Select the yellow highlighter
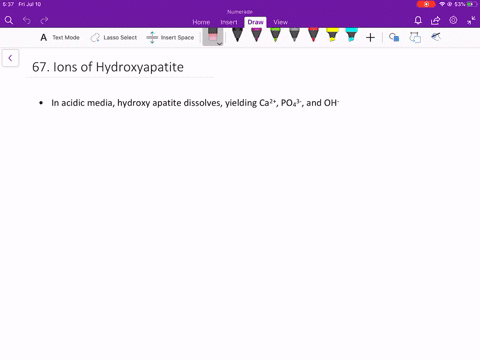 (x=332, y=35)
